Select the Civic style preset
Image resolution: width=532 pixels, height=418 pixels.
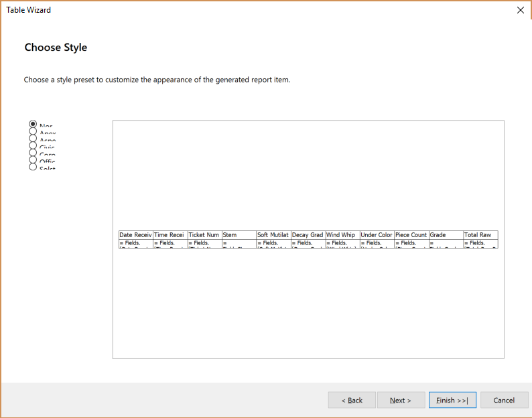(33, 145)
